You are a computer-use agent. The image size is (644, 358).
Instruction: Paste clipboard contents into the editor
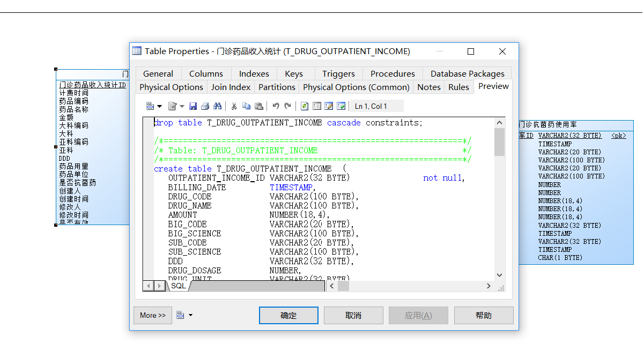[x=259, y=106]
